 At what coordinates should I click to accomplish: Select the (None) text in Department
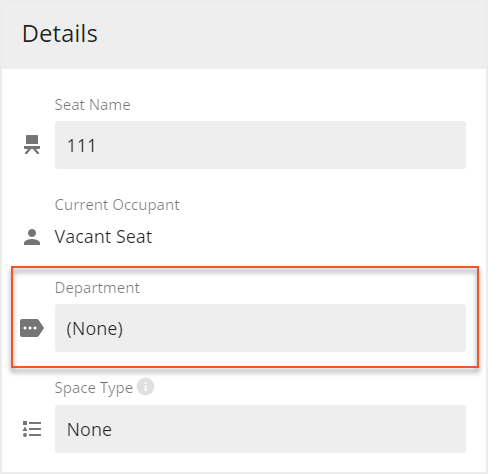coord(95,329)
